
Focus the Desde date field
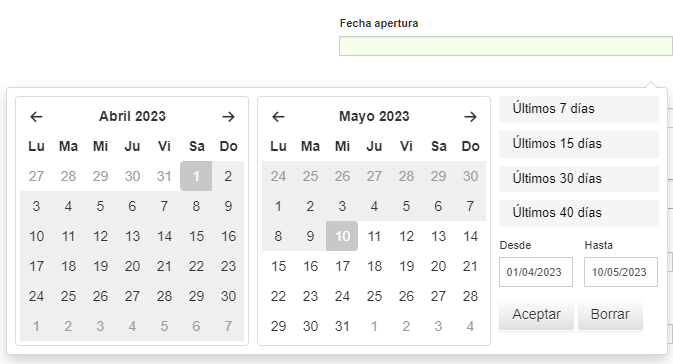536,272
